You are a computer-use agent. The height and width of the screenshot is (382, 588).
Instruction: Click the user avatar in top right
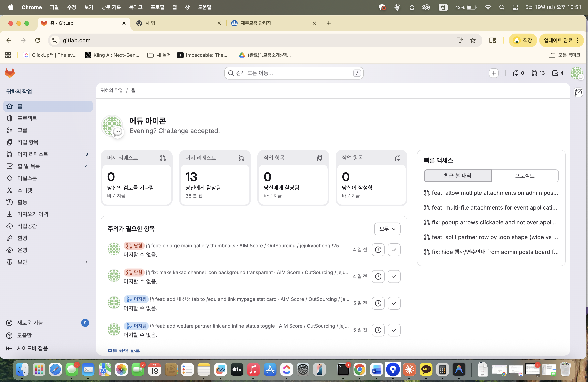[577, 73]
